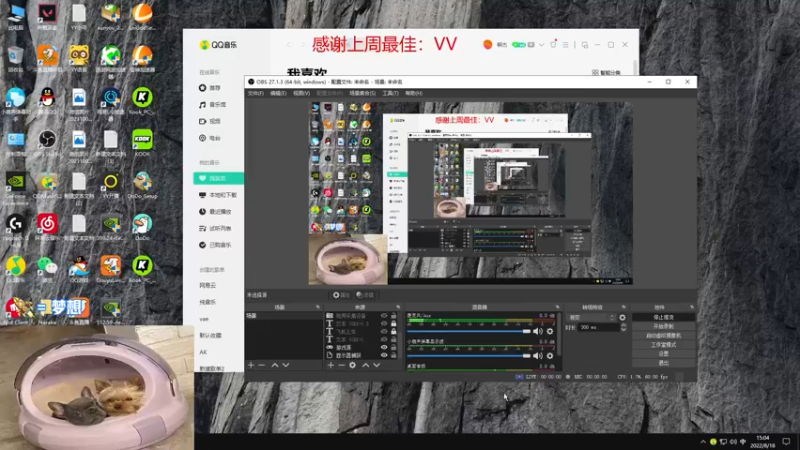
Task: Open the 工具(T) menu in OBS
Action: [390, 93]
